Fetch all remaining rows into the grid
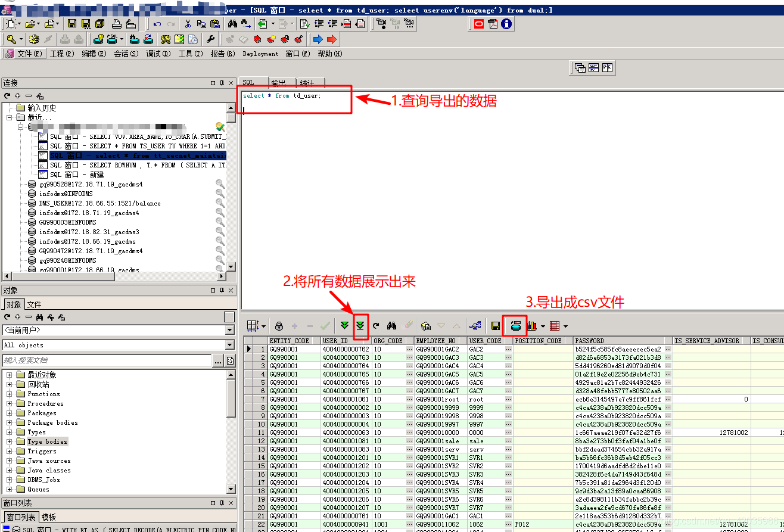The width and height of the screenshot is (784, 532). 359,326
